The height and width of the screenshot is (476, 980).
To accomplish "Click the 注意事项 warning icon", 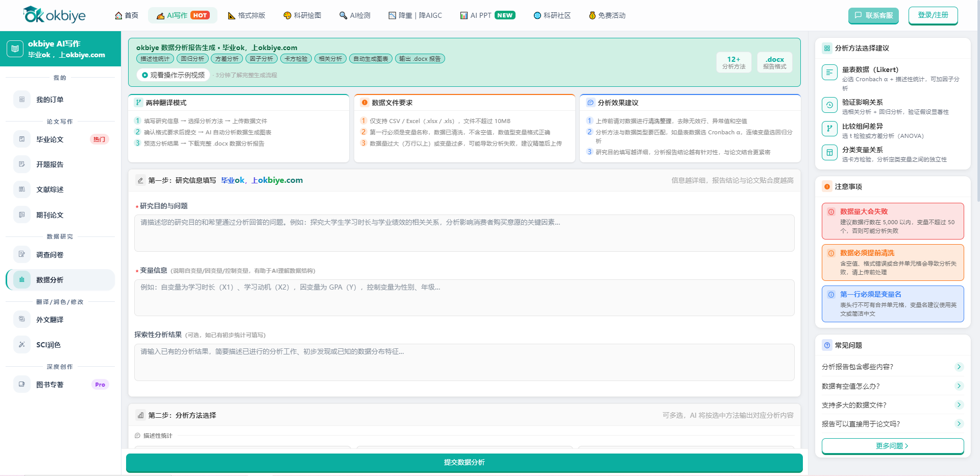I will tap(827, 186).
